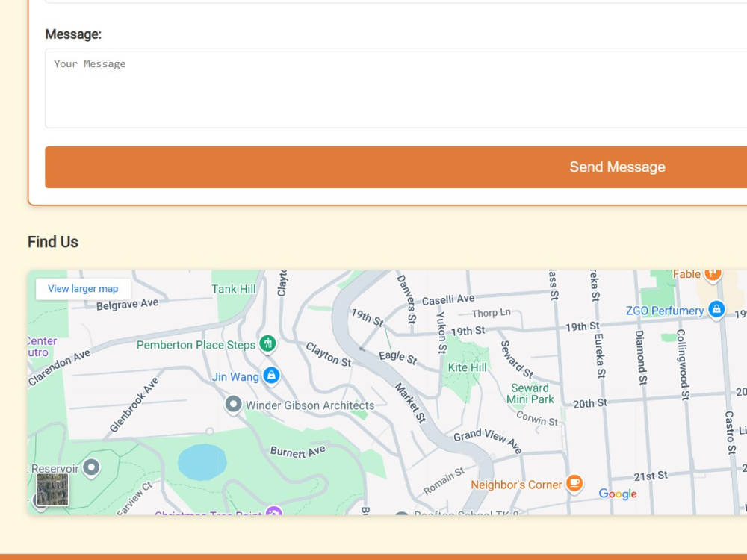Viewport: 747px width, 560px height.
Task: Click the Find Us heading
Action: click(53, 242)
